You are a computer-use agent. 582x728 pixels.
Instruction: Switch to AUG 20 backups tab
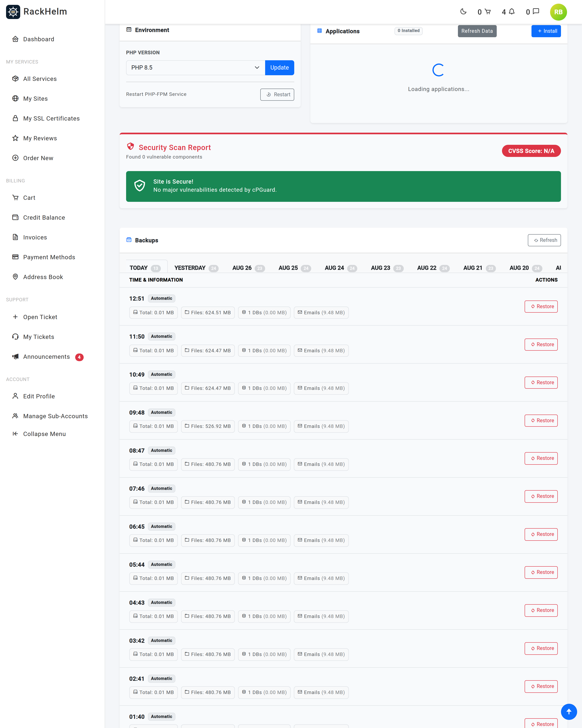pos(526,268)
